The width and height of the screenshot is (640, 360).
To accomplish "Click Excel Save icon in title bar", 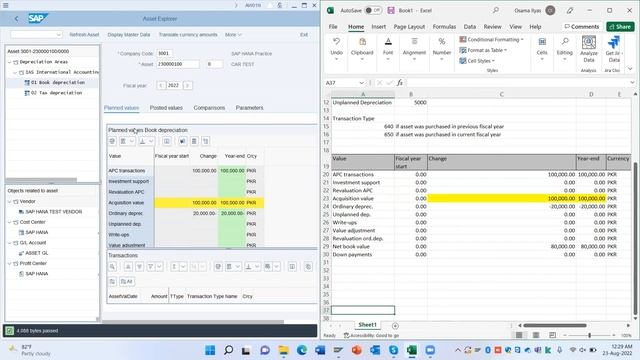I will pos(391,10).
